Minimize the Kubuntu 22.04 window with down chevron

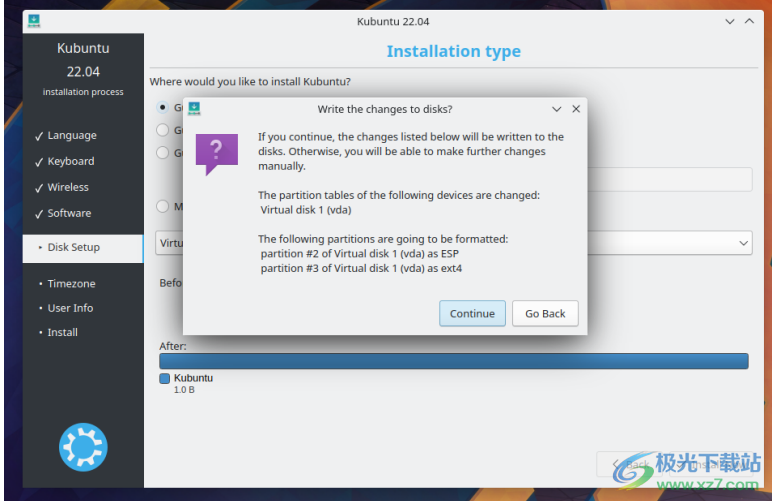click(730, 21)
